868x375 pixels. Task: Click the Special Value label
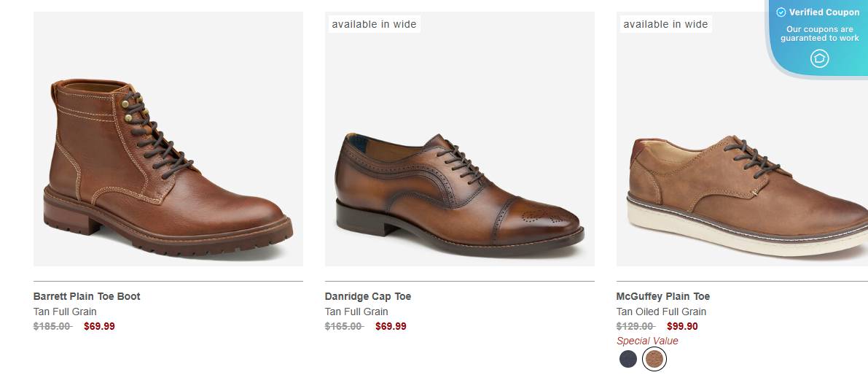point(647,341)
